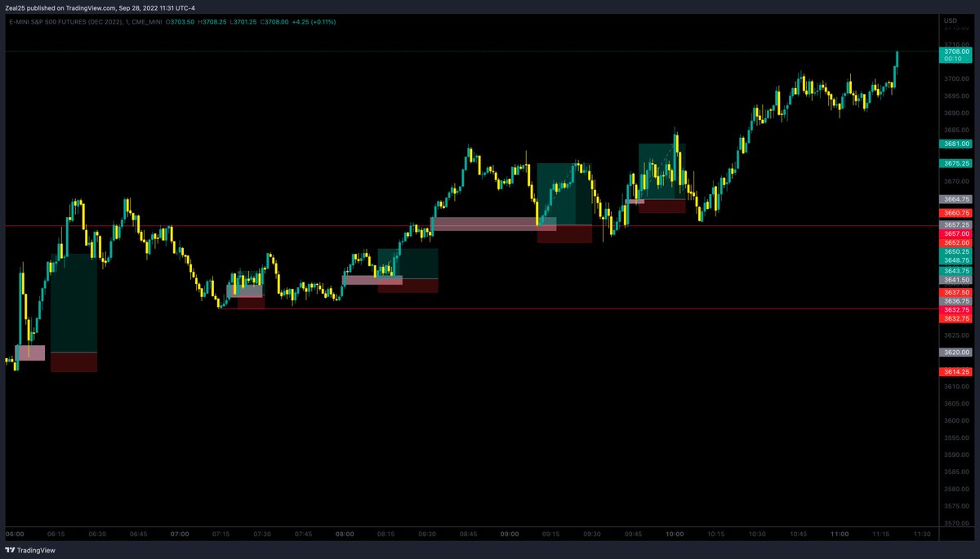This screenshot has height=559, width=980.
Task: Select the gray 3657.25 price label
Action: click(x=955, y=224)
